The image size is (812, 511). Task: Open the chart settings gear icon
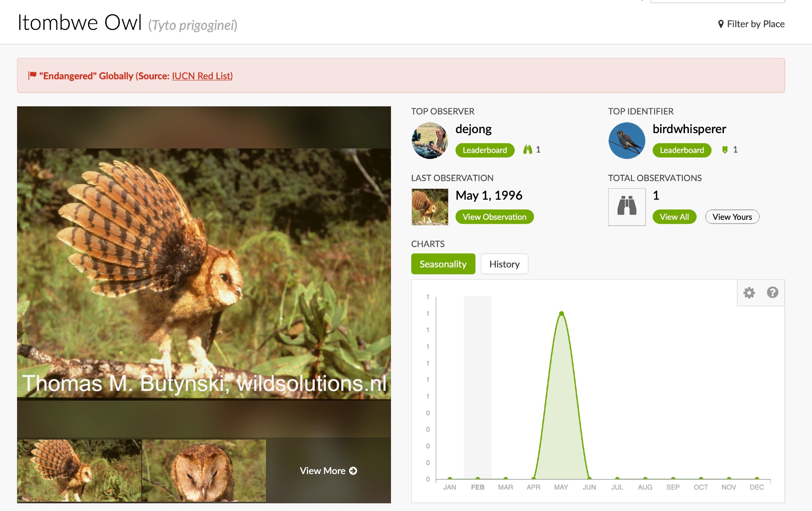tap(749, 293)
